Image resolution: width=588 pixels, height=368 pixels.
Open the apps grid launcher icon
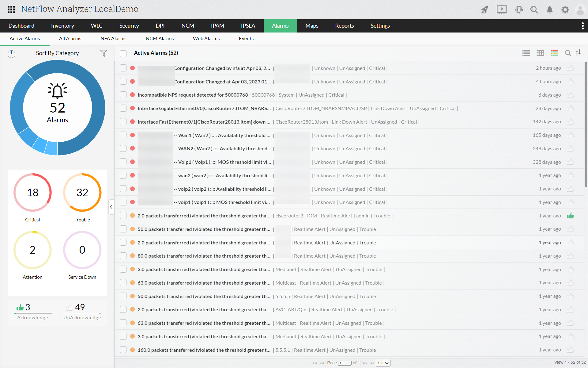point(11,9)
